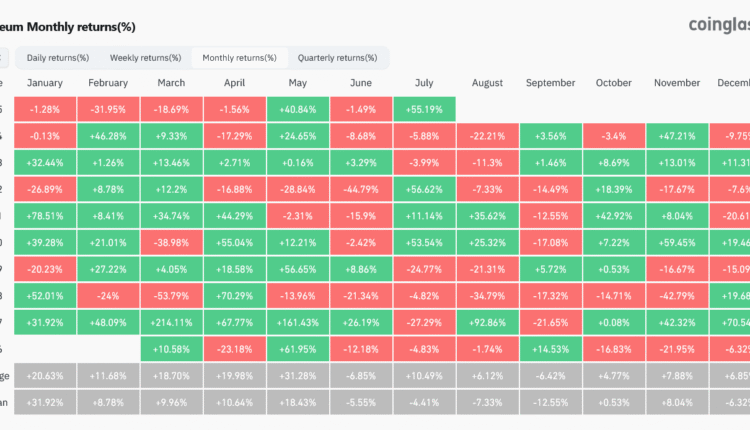Click the November column header
Screen dimensions: 750x430
[x=677, y=83]
